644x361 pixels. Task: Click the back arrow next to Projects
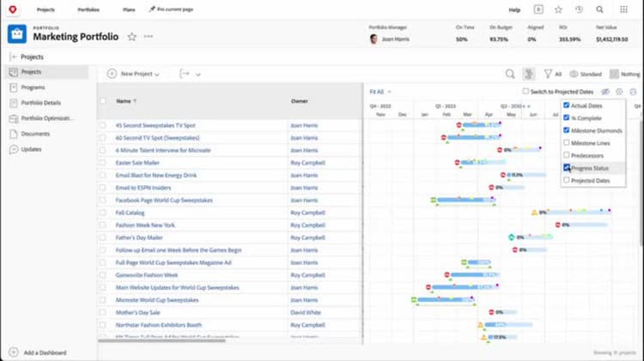coord(14,57)
